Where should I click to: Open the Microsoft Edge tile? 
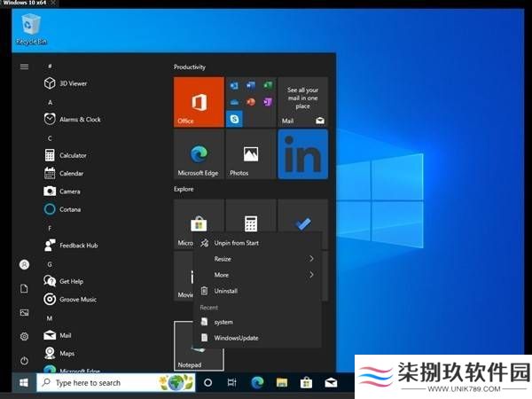(x=199, y=154)
